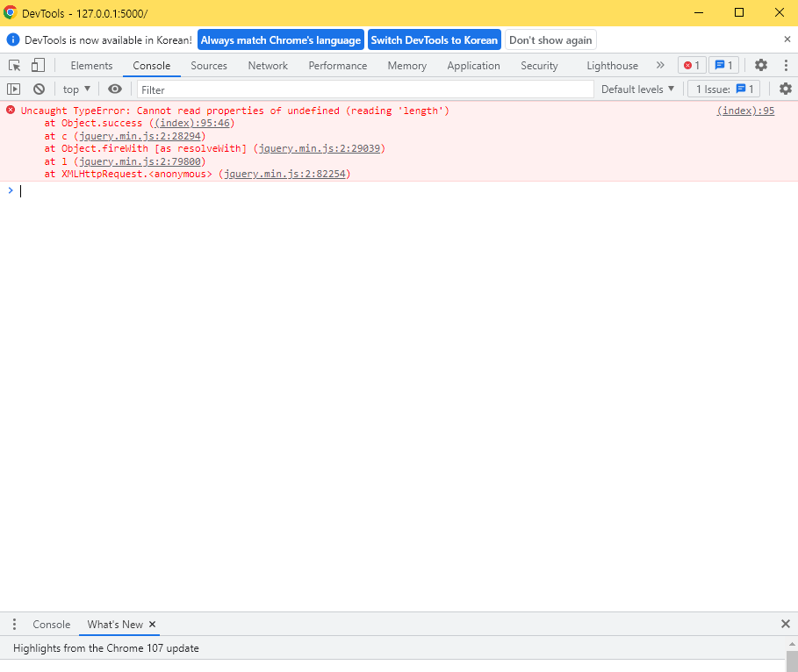
Task: Show the console sidebar icon
Action: pos(14,89)
